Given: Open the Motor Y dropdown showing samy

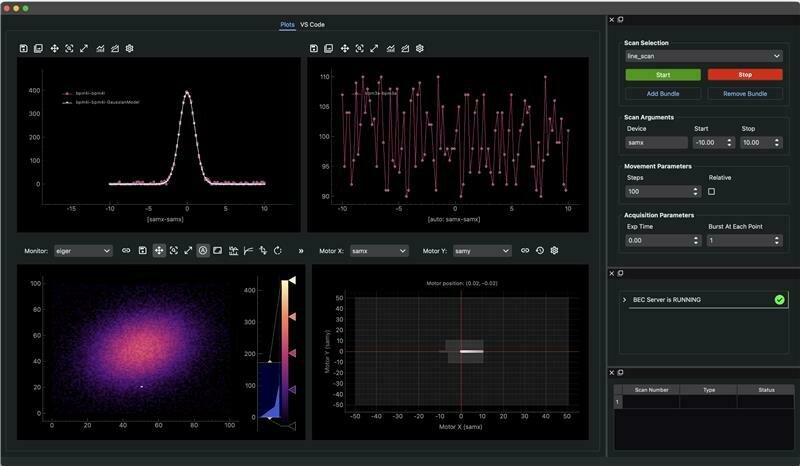Looking at the screenshot, I should [x=482, y=251].
